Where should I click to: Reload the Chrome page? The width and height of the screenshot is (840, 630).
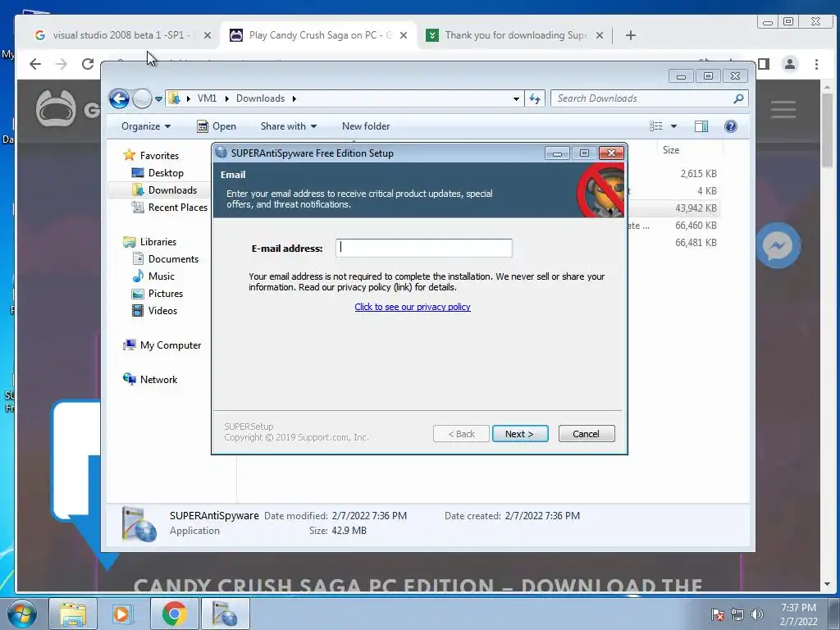coord(88,64)
